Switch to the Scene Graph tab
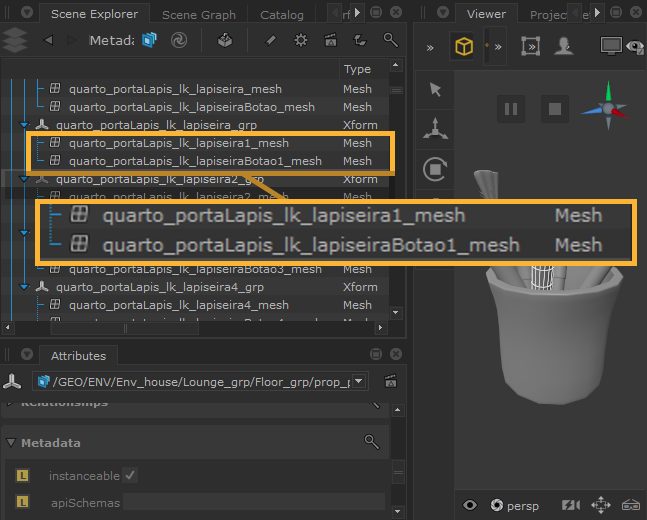Screen dimensions: 647x520 (x=198, y=15)
